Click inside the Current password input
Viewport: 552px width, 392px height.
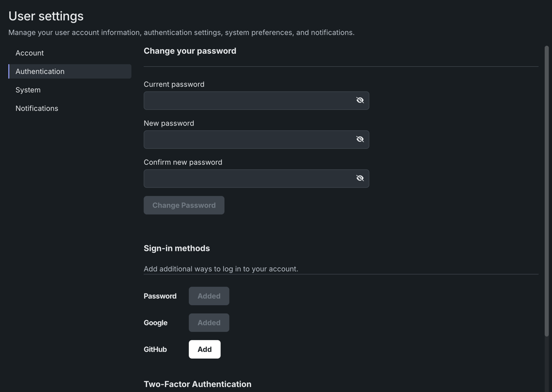248,101
